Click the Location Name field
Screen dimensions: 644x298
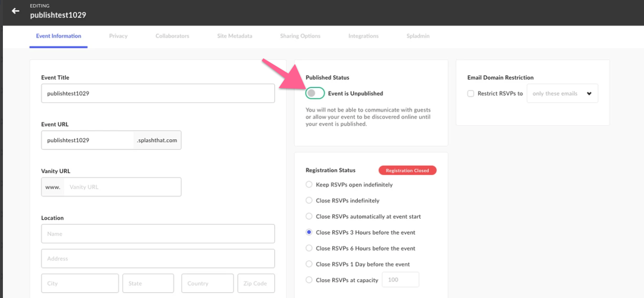[158, 234]
